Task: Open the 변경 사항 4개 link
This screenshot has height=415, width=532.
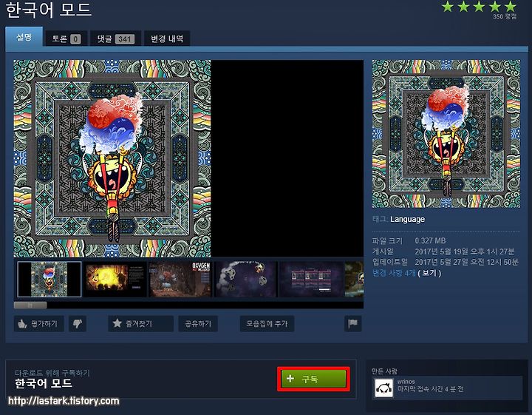Action: (394, 273)
